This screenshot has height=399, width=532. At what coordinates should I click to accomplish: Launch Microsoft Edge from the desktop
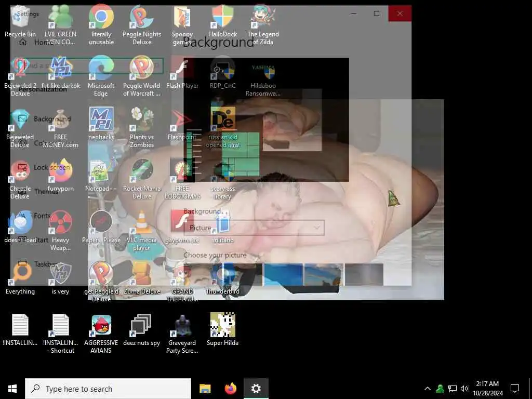(x=101, y=76)
